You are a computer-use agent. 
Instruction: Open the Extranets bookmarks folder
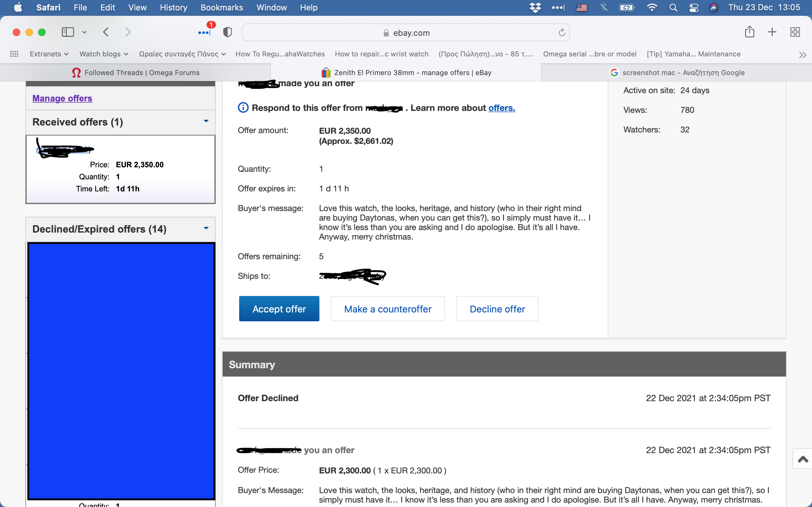click(x=49, y=54)
